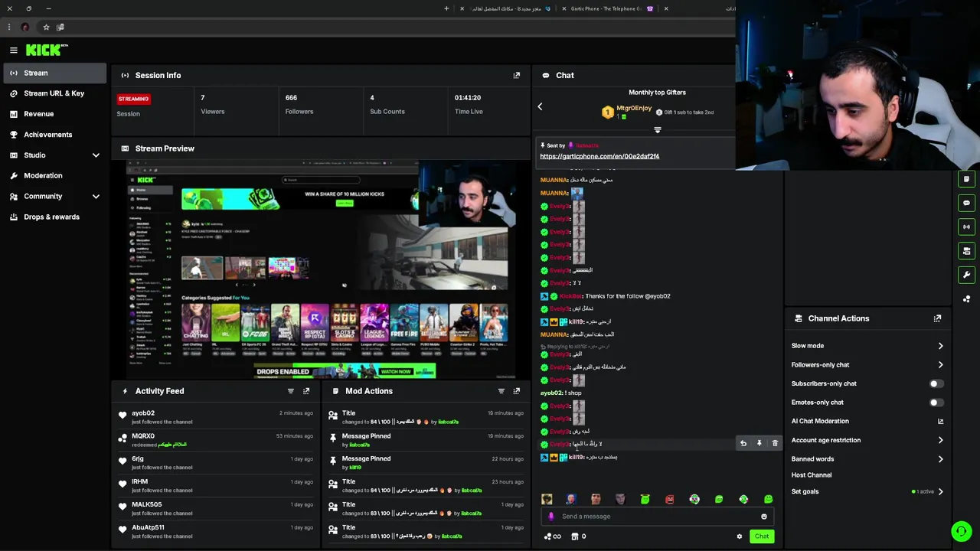Open MtgrOEnjoy top gifter profile

coord(634,108)
